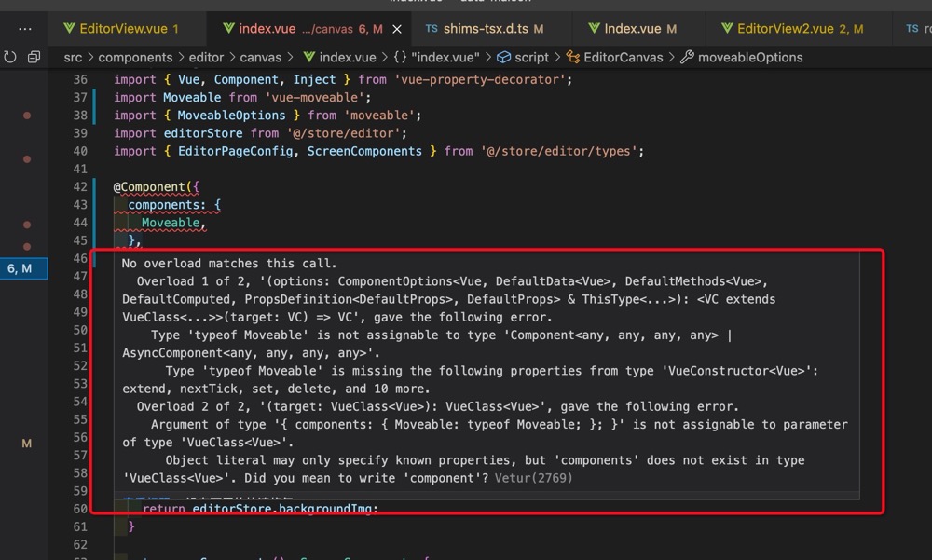Click 'Moveable,' on line 44

click(x=173, y=223)
